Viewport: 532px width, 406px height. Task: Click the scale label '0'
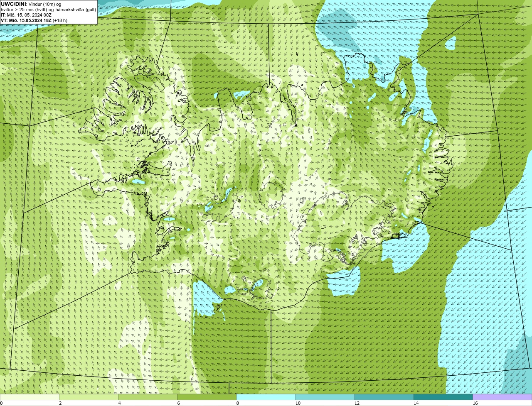pyautogui.click(x=1, y=403)
